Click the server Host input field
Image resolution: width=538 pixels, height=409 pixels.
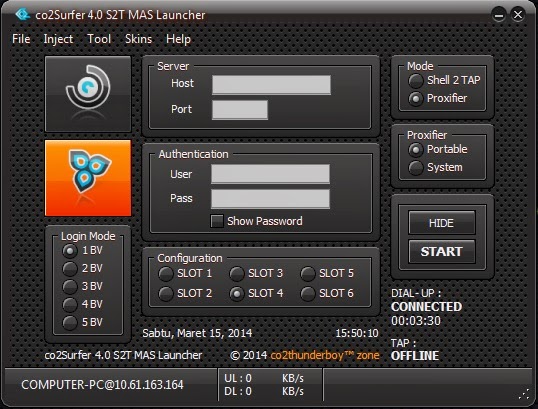pyautogui.click(x=271, y=85)
